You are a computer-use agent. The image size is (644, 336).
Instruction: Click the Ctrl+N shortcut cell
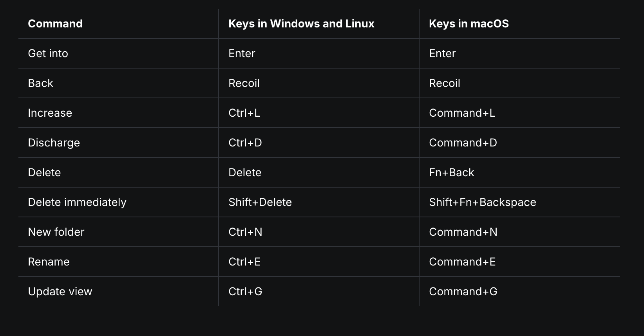click(x=245, y=232)
